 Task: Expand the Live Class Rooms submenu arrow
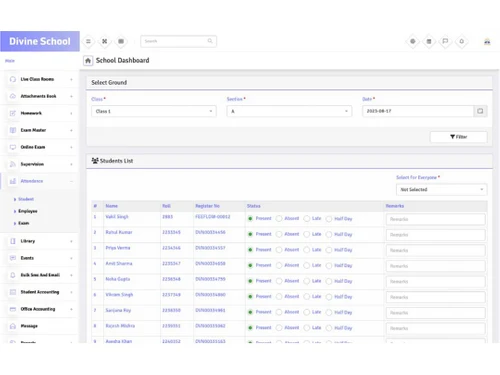coord(71,79)
